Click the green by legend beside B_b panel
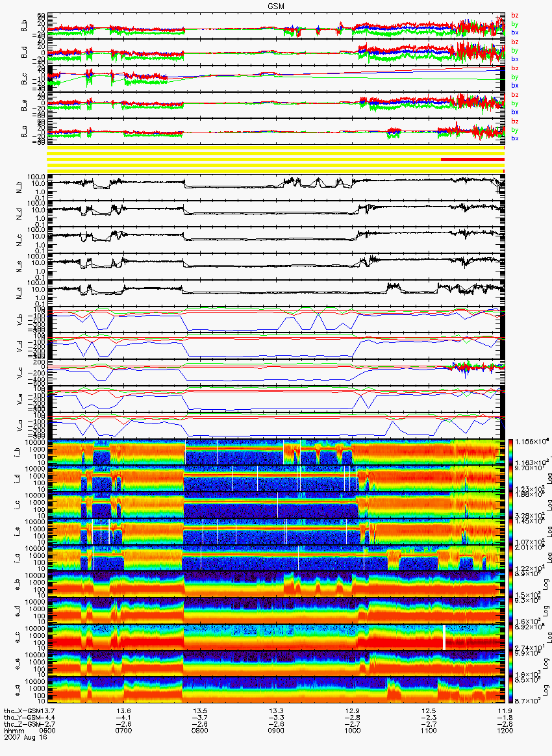552x756 pixels. [x=515, y=23]
